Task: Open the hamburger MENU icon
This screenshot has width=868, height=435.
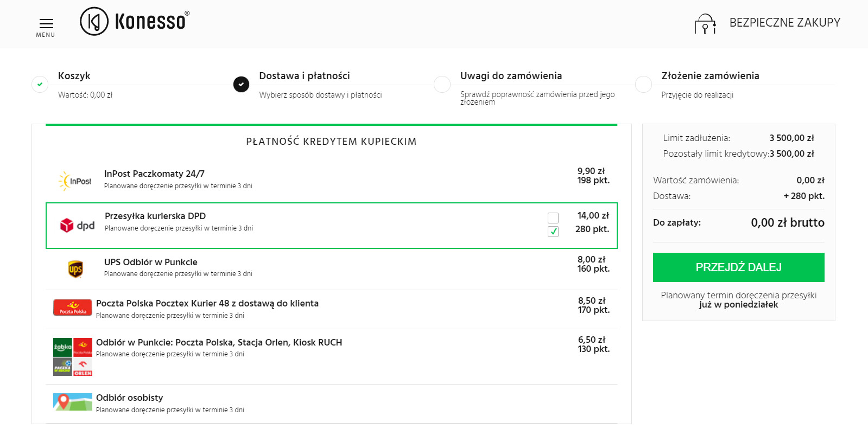Action: click(46, 24)
